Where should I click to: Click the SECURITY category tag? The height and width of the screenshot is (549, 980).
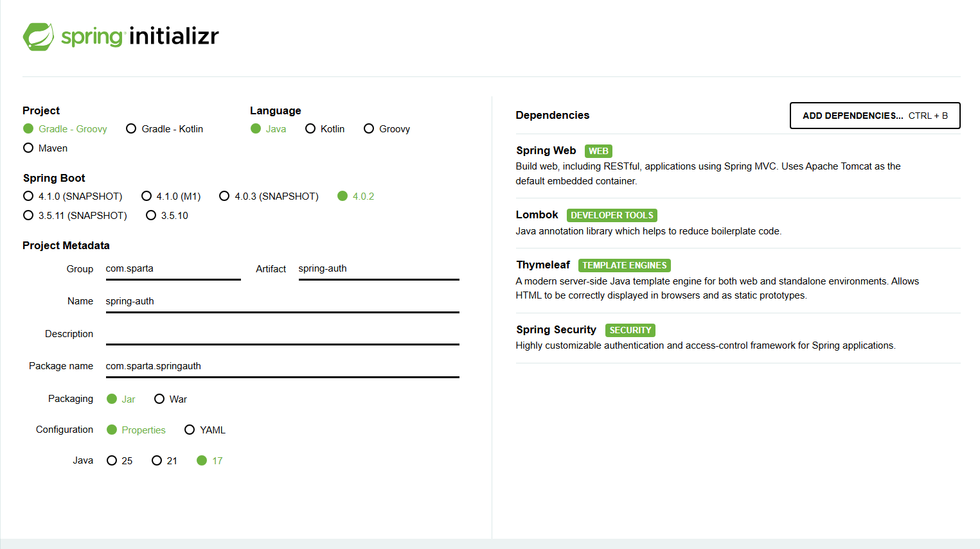630,330
